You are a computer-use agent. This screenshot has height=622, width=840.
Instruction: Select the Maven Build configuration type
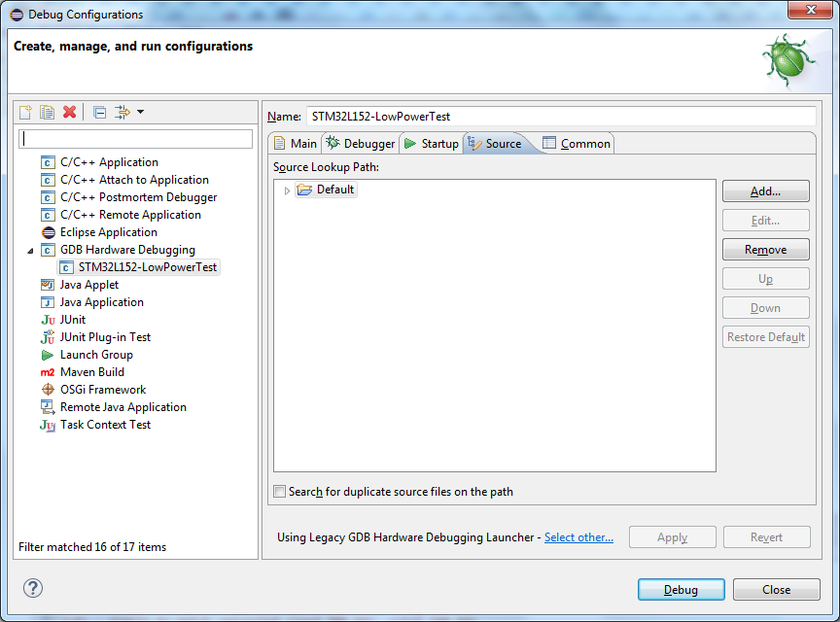click(91, 372)
